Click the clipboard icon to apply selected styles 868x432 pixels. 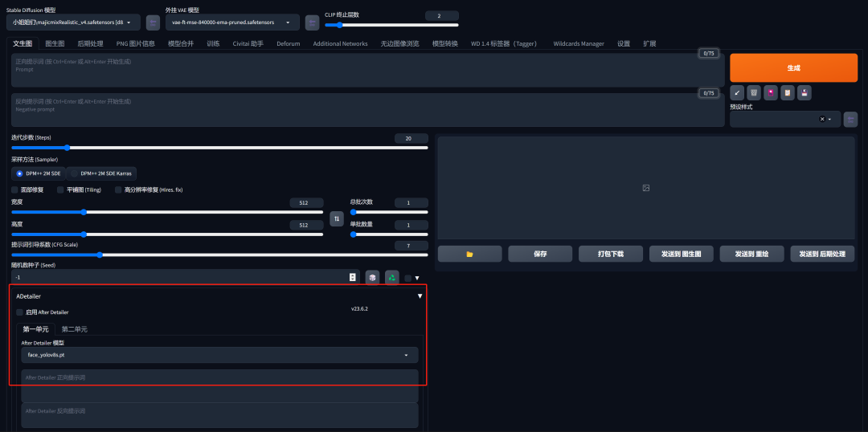tap(787, 92)
